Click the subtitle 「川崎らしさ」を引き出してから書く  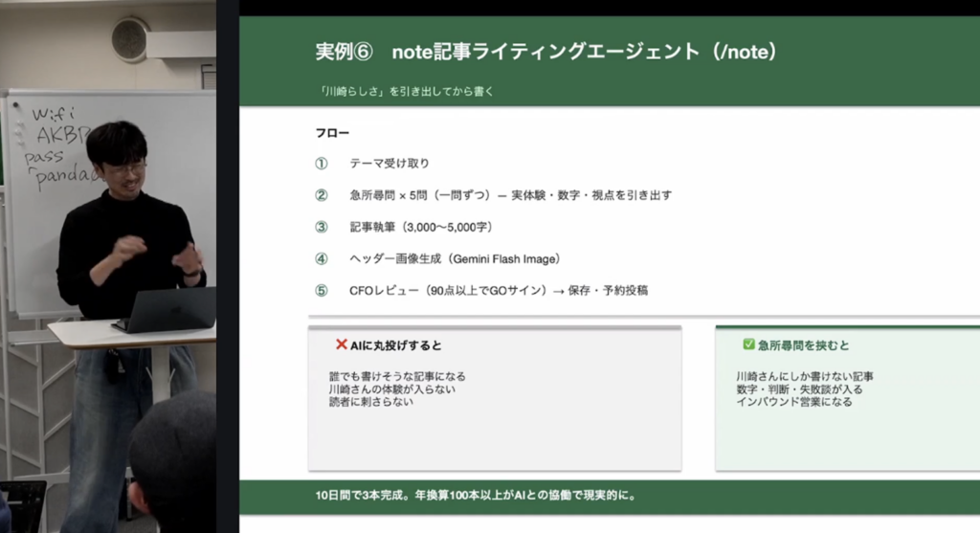tap(408, 92)
